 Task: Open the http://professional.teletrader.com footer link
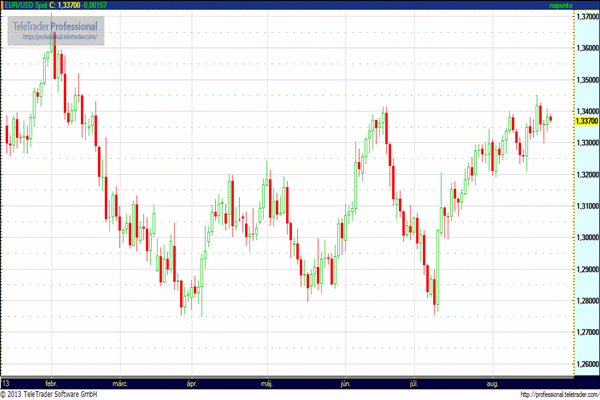[x=549, y=395]
